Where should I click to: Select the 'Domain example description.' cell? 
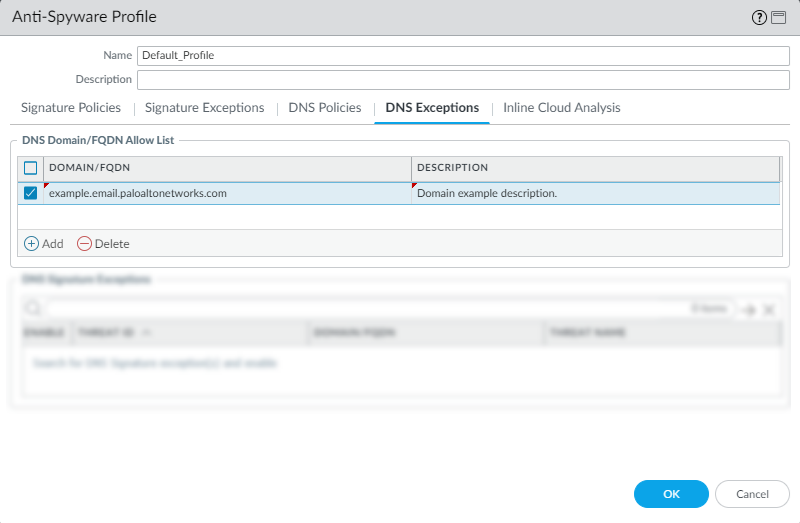594,193
